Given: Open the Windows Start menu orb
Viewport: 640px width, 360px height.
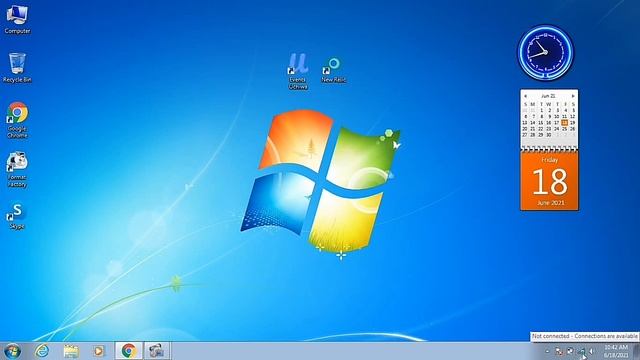Looking at the screenshot, I should coord(12,351).
